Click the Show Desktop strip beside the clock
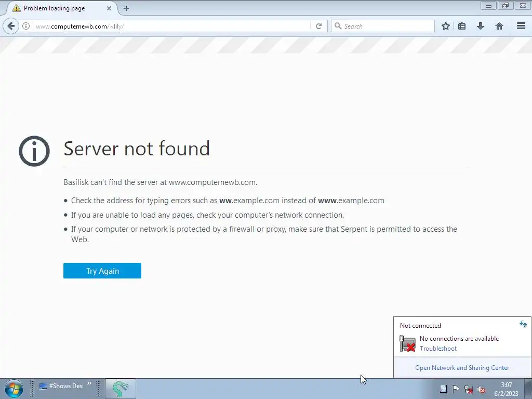532x399 pixels. [528, 389]
